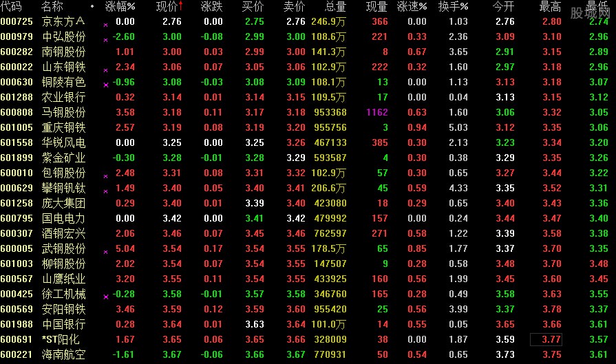Select stock name 马钢股份

click(x=63, y=112)
